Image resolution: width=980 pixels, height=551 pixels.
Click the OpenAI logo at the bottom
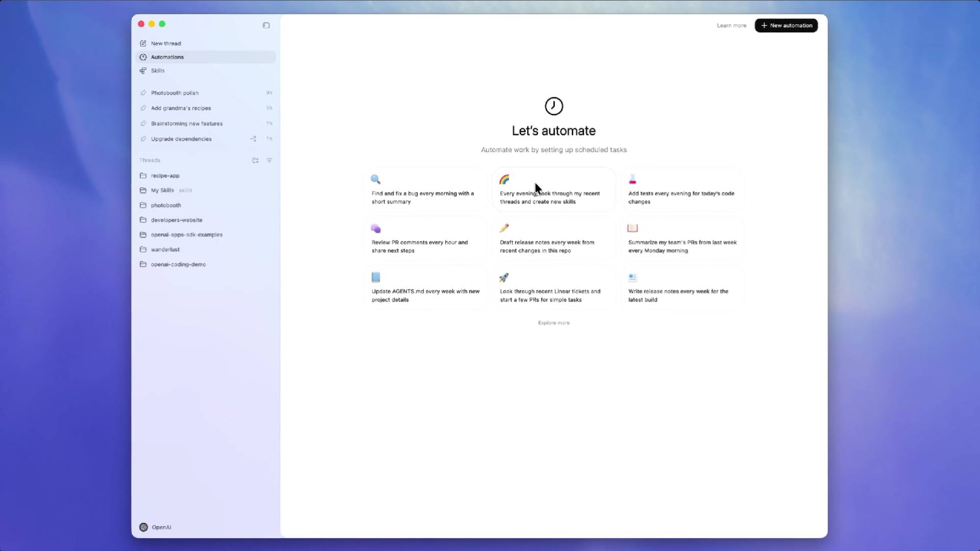click(x=143, y=527)
